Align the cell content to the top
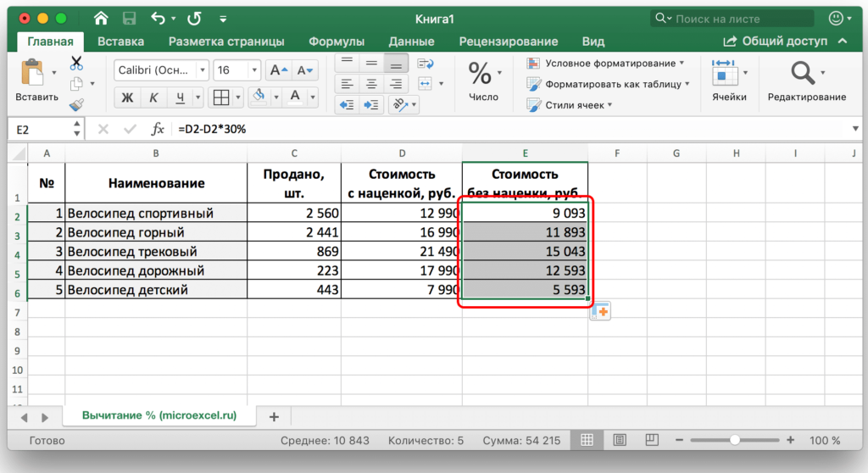The width and height of the screenshot is (868, 473). [347, 63]
